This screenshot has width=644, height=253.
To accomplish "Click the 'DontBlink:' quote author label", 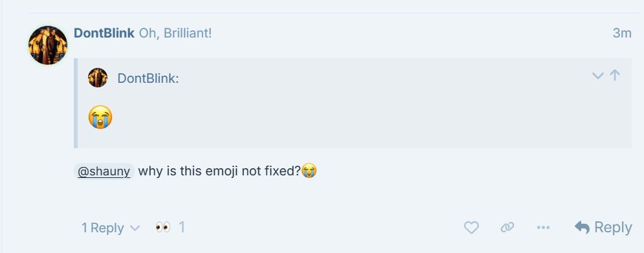I will pos(148,78).
